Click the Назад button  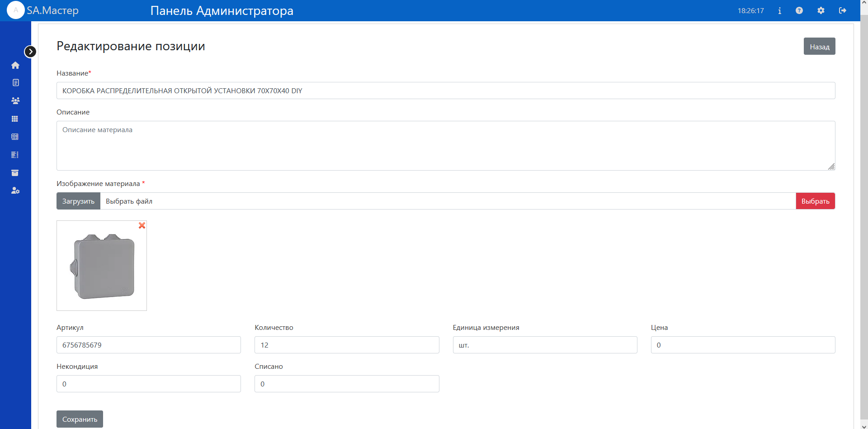(x=819, y=47)
